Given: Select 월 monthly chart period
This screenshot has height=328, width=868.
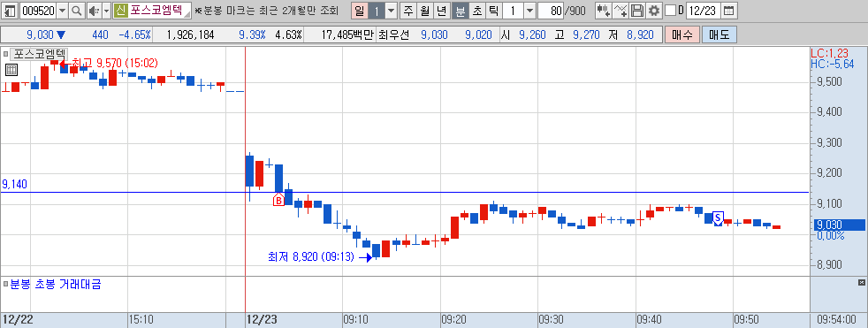Looking at the screenshot, I should (x=424, y=10).
